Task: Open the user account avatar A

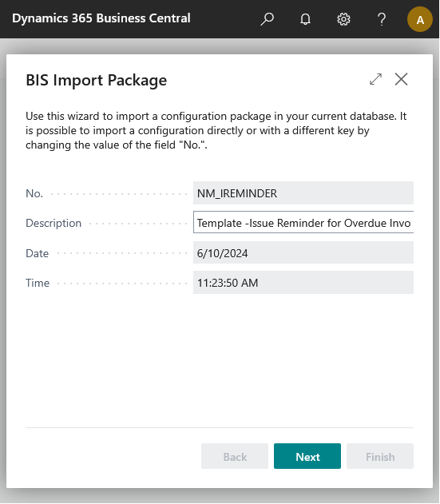Action: tap(420, 20)
